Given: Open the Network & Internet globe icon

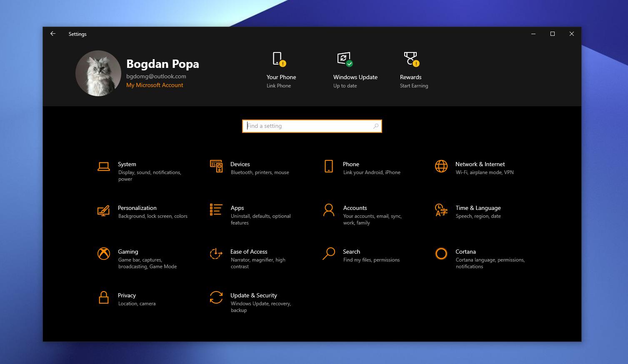Looking at the screenshot, I should pyautogui.click(x=441, y=166).
